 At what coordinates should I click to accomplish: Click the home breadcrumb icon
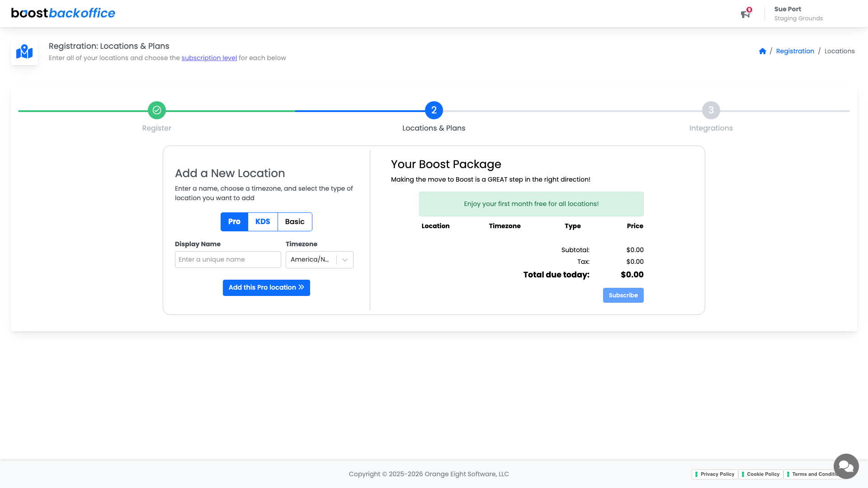pyautogui.click(x=763, y=51)
